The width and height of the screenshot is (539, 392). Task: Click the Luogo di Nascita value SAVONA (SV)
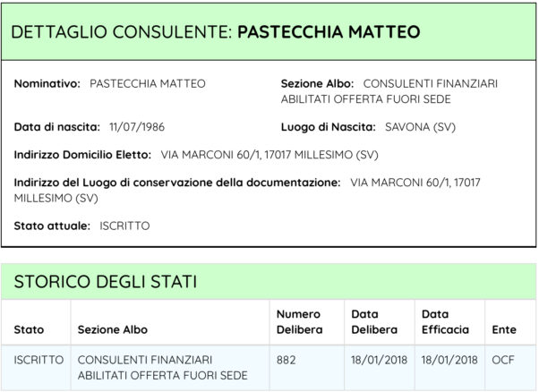420,127
